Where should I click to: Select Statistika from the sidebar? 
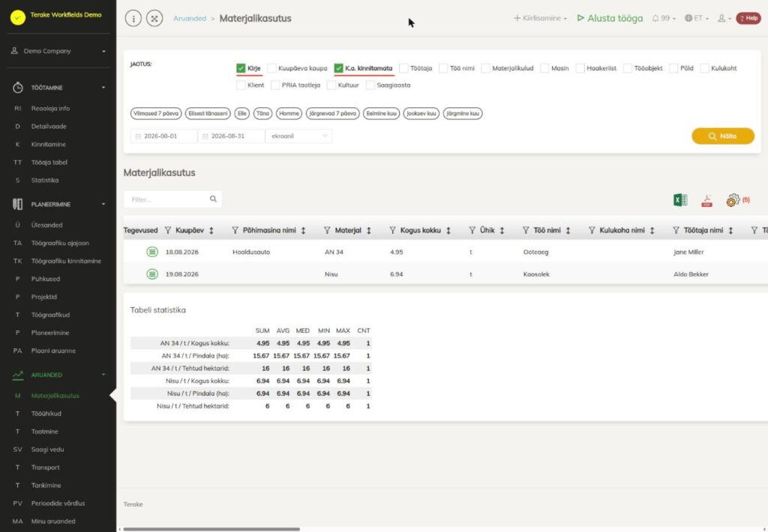pos(45,180)
